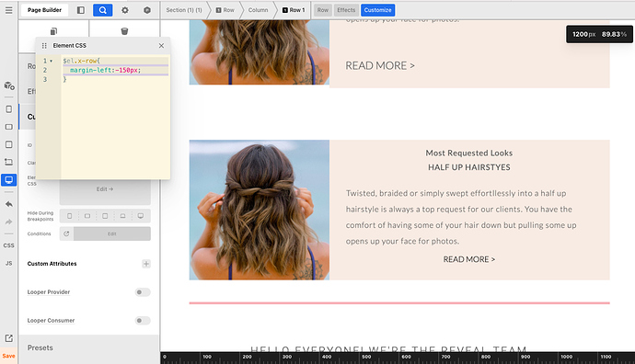
Task: Enable the Looper Provider toggle
Action: coord(142,292)
